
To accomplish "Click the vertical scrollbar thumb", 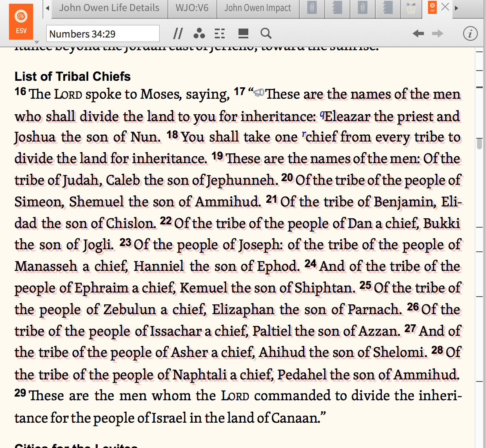I will [x=479, y=144].
